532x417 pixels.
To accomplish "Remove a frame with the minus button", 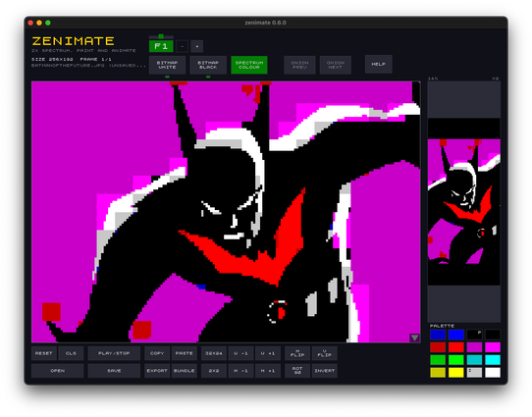I will [x=183, y=46].
